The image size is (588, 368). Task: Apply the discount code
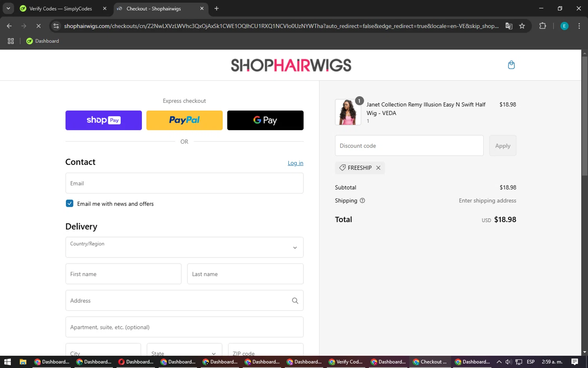point(503,146)
